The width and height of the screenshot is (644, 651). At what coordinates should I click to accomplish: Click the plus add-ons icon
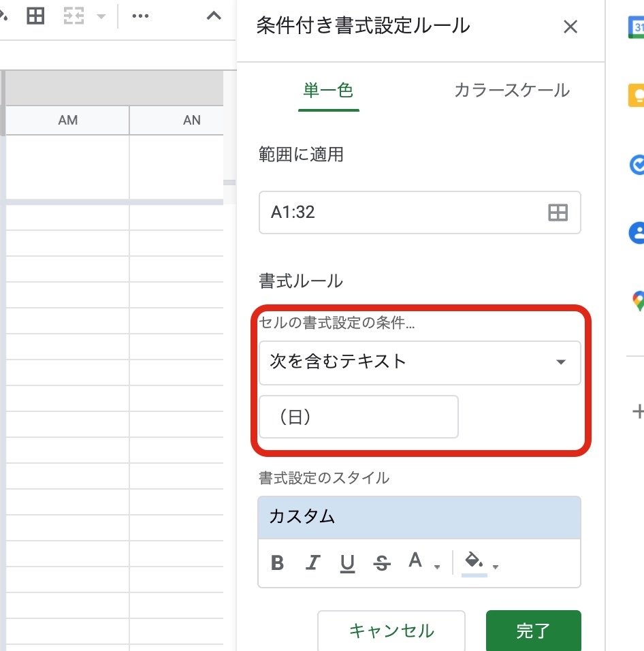[x=638, y=411]
